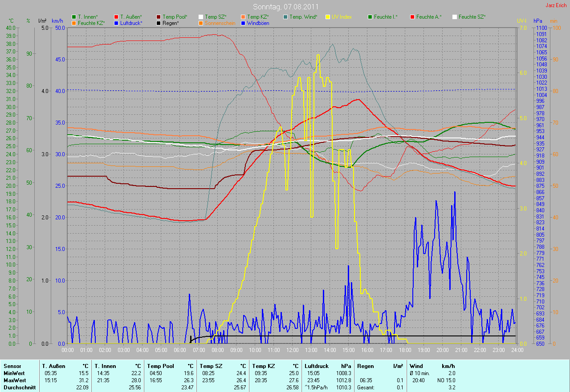
Task: Select the indoor temperature average '25.56'
Action: coord(134,388)
